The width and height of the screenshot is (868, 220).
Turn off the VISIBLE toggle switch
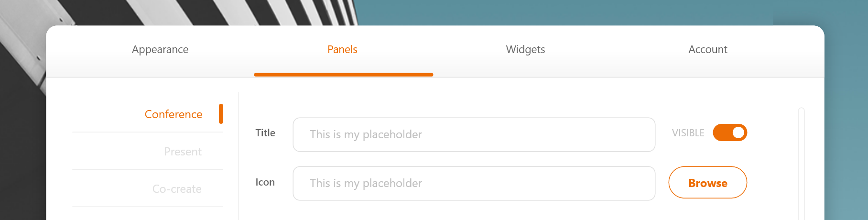coord(729,132)
